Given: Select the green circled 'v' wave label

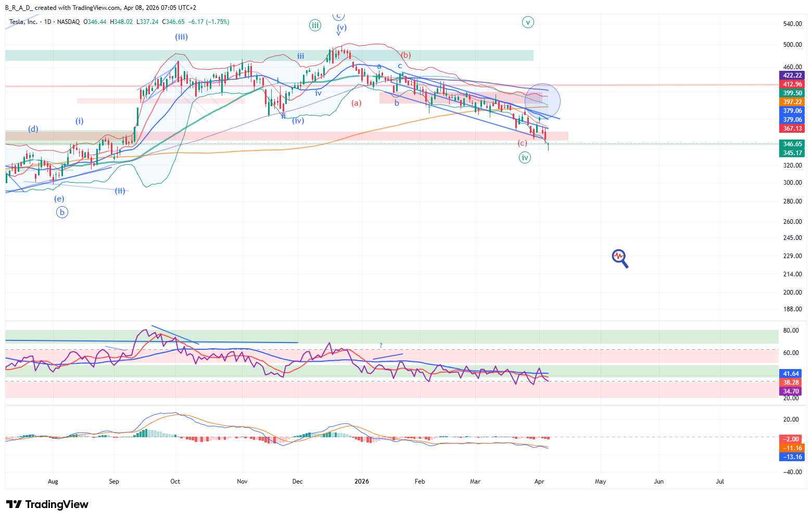Looking at the screenshot, I should pos(528,22).
